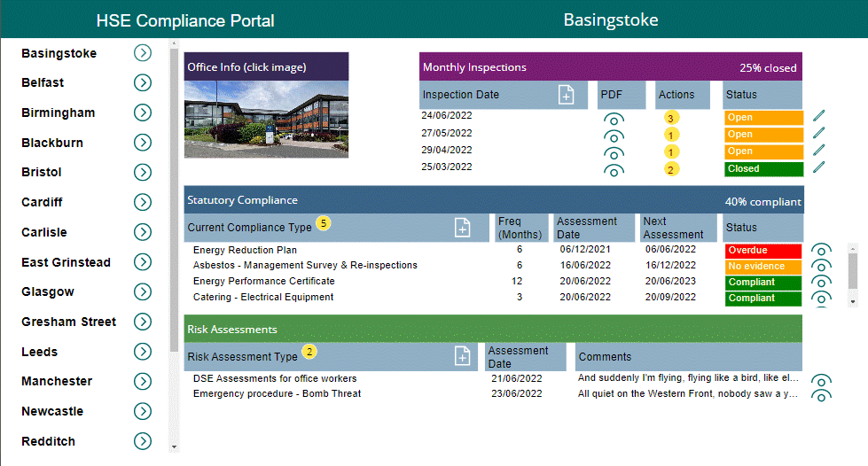View Catering Electrical Equipment record via eye icon

coord(821,299)
